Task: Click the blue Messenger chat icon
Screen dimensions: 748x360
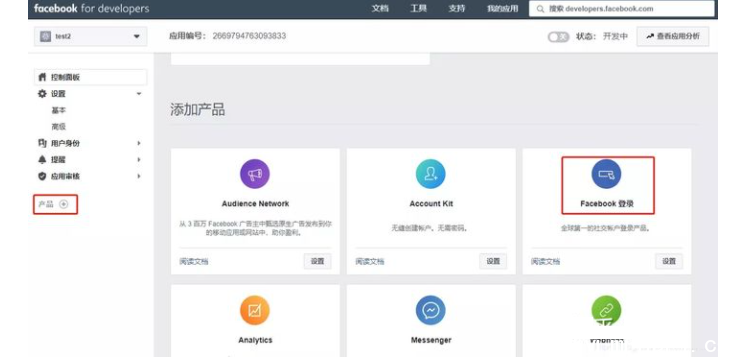Action: point(431,310)
